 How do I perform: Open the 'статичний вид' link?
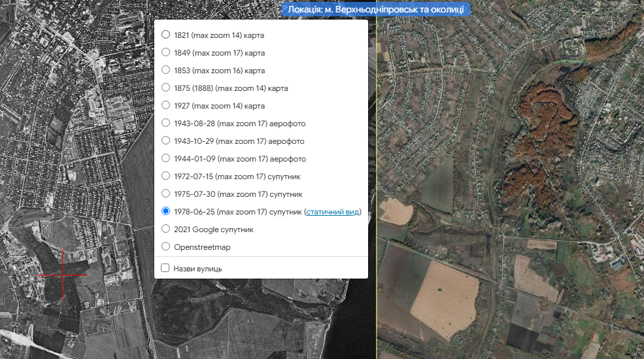point(333,212)
